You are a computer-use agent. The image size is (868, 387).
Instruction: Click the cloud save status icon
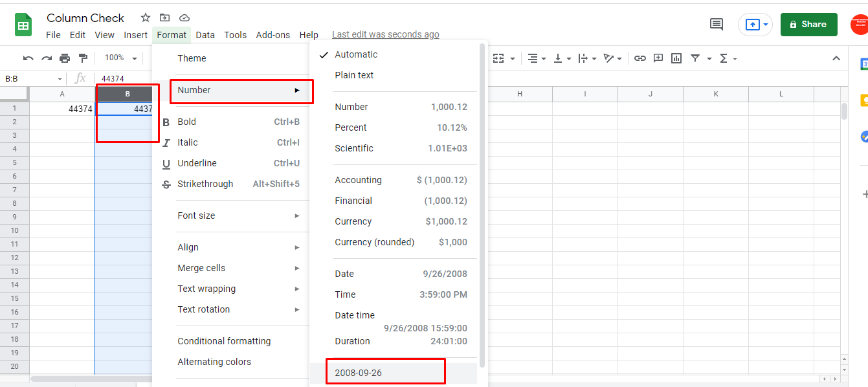click(184, 17)
